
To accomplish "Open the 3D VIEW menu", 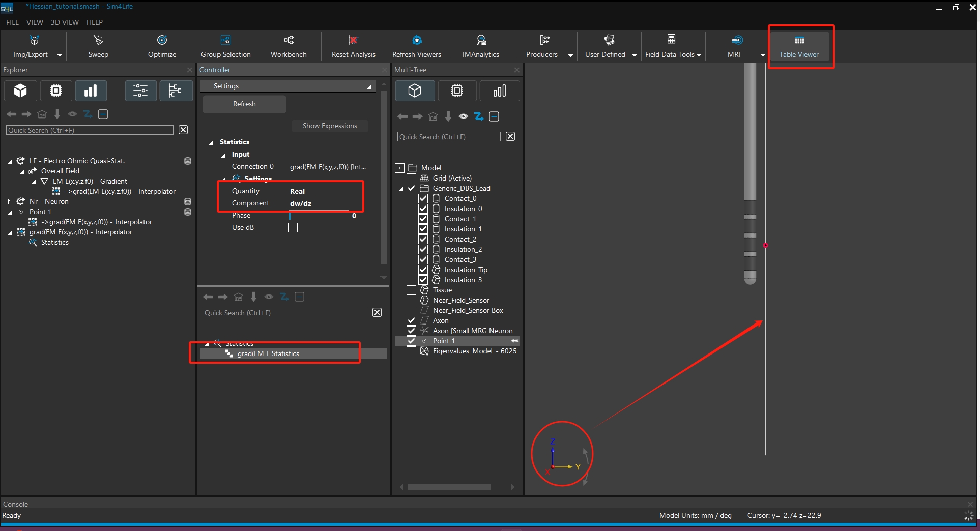I will [x=65, y=22].
